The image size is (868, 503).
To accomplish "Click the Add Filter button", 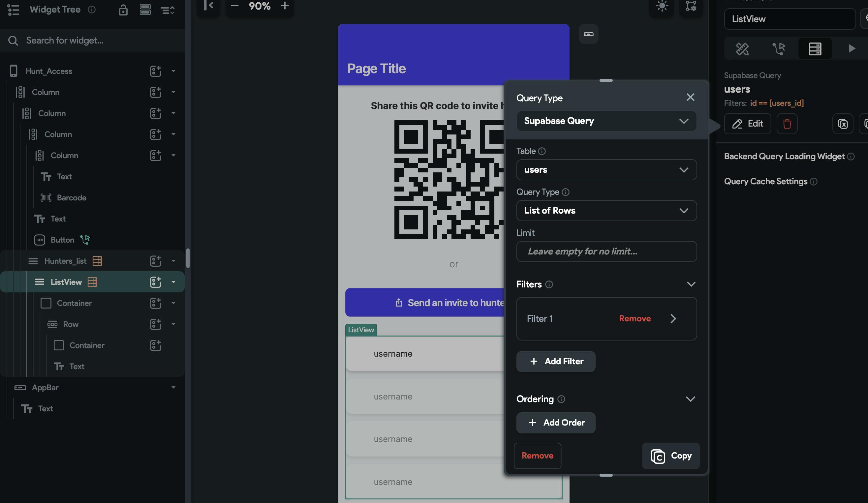I will click(x=556, y=361).
